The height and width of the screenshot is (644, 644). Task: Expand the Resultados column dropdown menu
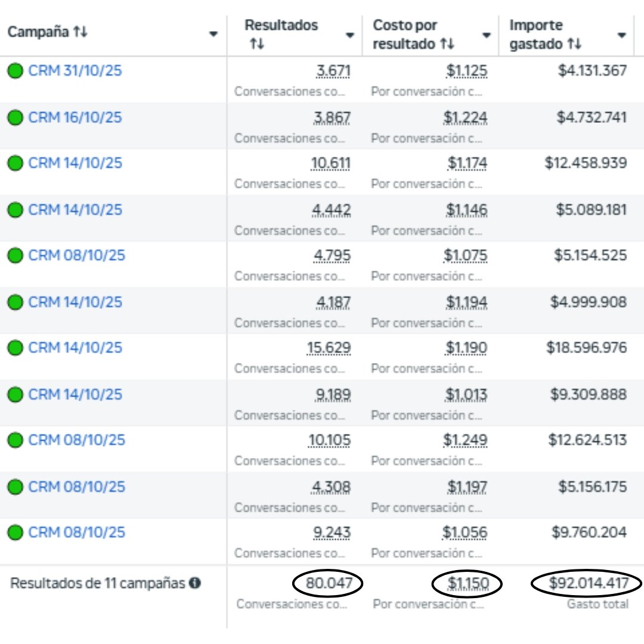(350, 35)
